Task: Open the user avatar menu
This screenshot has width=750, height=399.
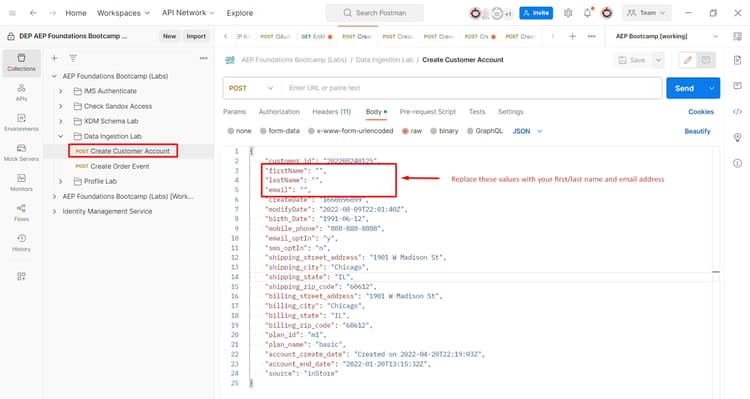Action: click(x=607, y=13)
